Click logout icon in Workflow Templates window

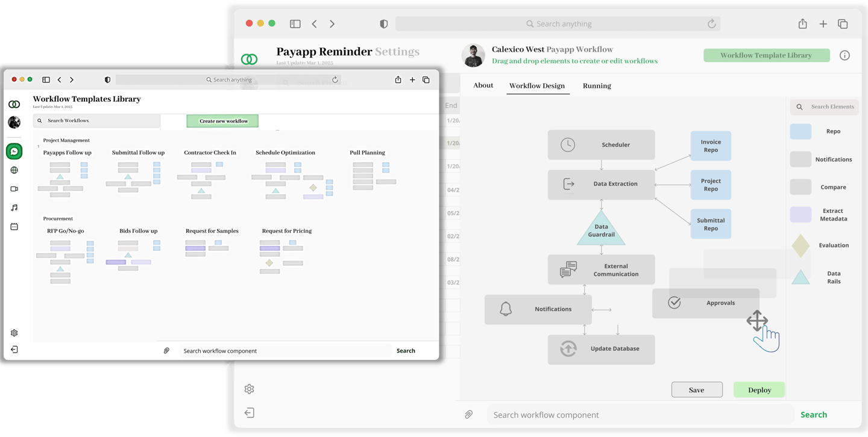coord(14,350)
